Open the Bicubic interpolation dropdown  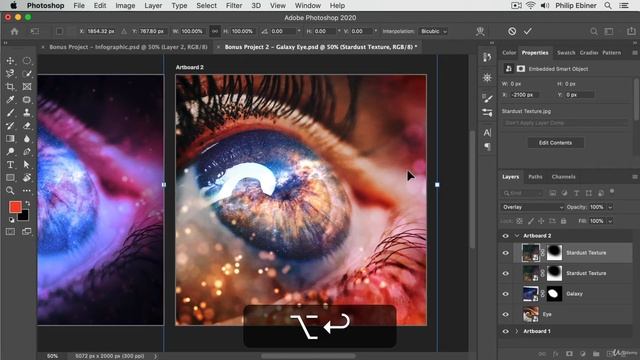pos(433,31)
